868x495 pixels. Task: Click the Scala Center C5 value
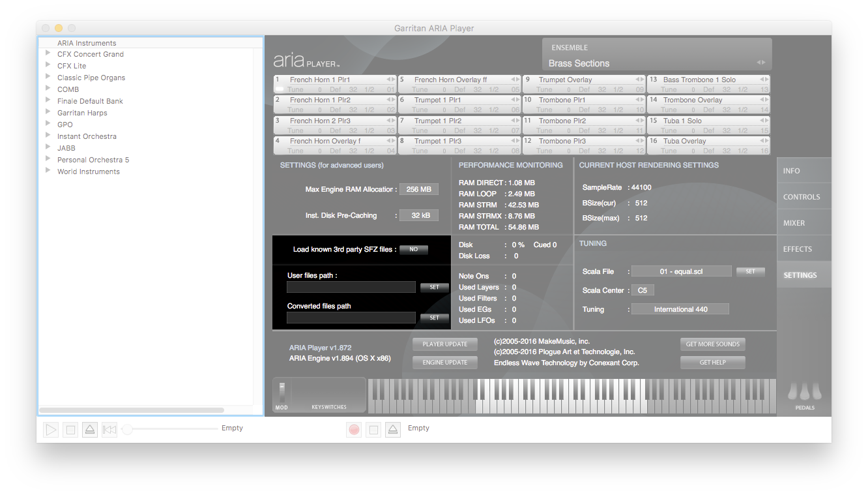[x=643, y=290]
